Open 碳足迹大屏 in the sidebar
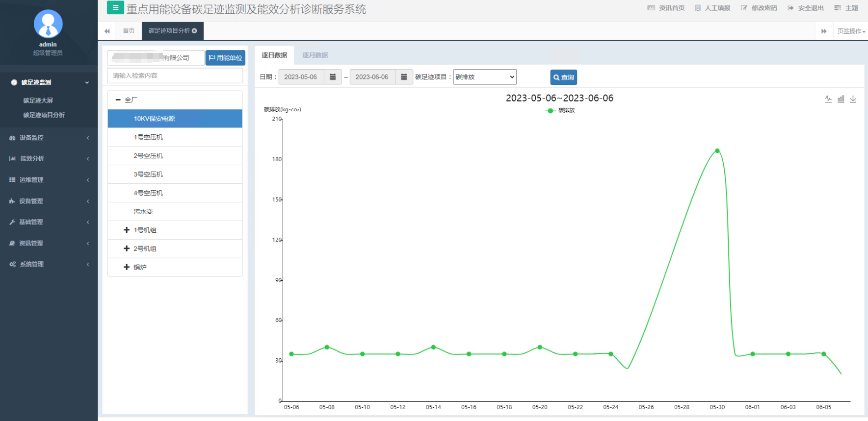Viewport: 868px width, 421px height. [38, 100]
